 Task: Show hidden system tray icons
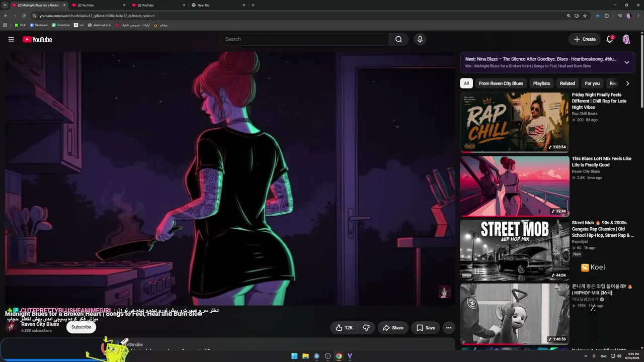586,356
